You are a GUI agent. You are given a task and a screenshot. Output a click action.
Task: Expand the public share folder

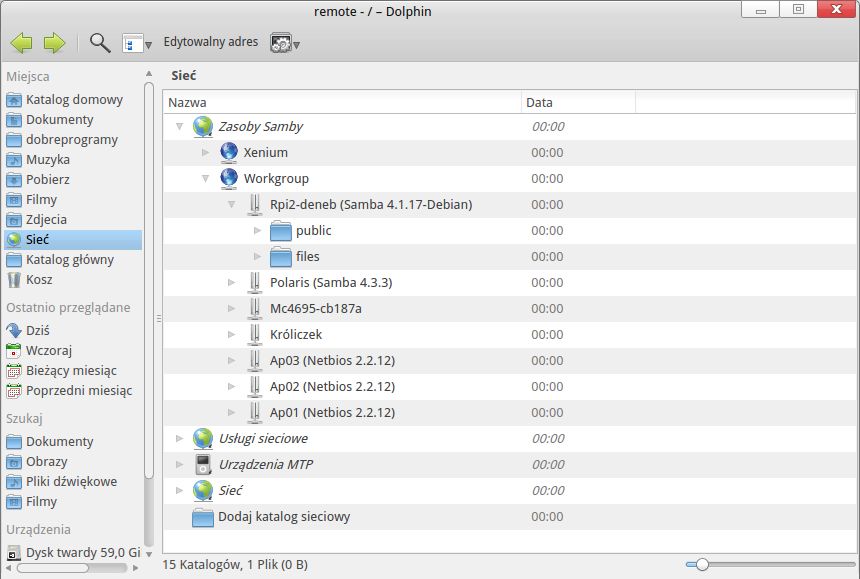257,231
